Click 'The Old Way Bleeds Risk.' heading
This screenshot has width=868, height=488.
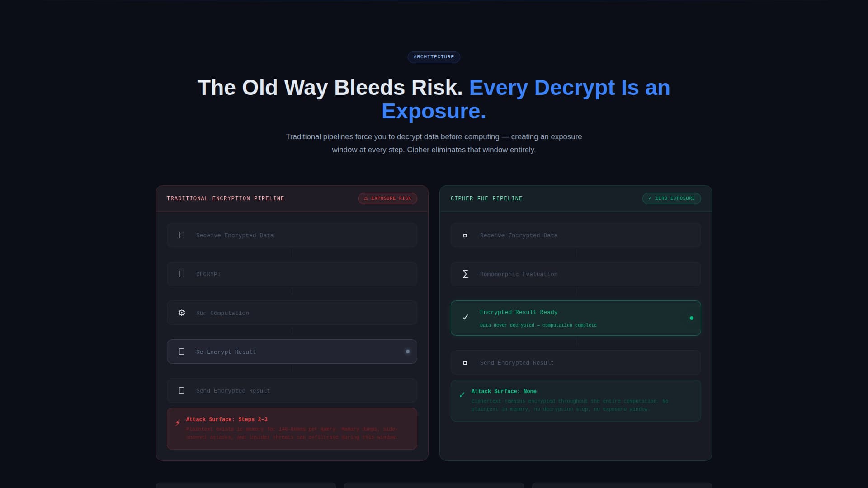coord(330,88)
